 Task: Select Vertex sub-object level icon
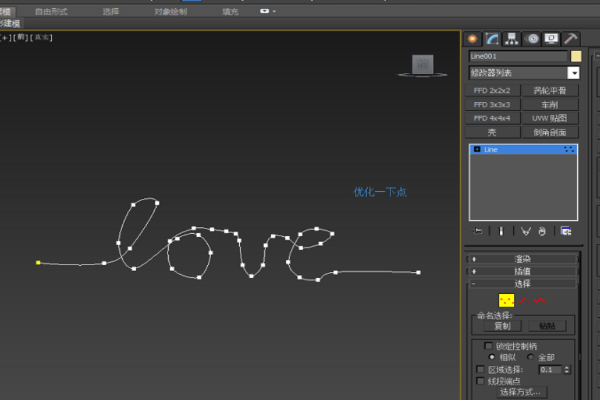point(506,300)
